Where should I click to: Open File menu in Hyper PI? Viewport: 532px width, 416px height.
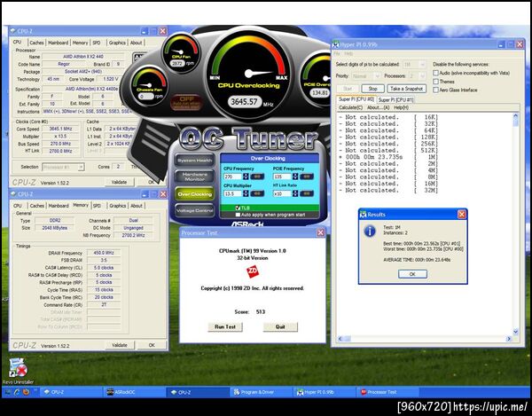pos(337,53)
